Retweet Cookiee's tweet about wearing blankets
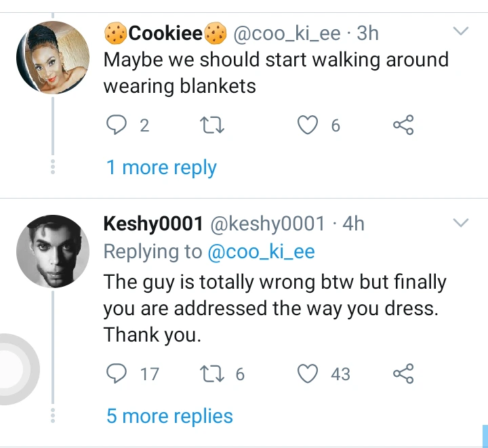The width and height of the screenshot is (488, 448). tap(213, 125)
